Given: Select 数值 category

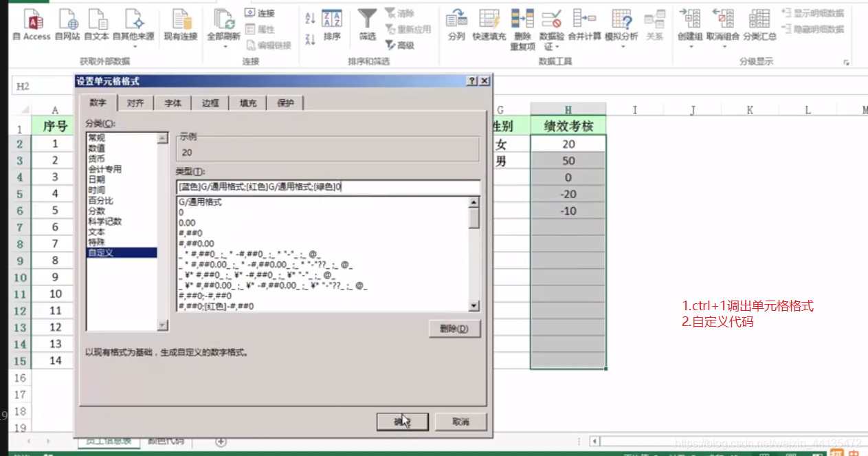Looking at the screenshot, I should point(121,148).
